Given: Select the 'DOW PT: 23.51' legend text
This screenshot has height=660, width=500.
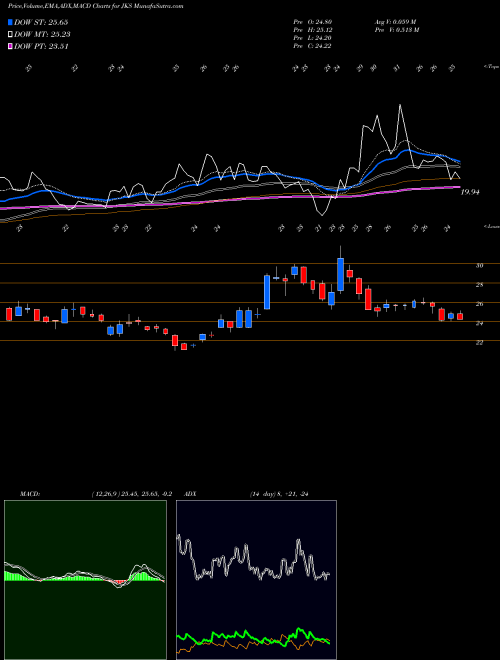Looking at the screenshot, I should pyautogui.click(x=41, y=46).
